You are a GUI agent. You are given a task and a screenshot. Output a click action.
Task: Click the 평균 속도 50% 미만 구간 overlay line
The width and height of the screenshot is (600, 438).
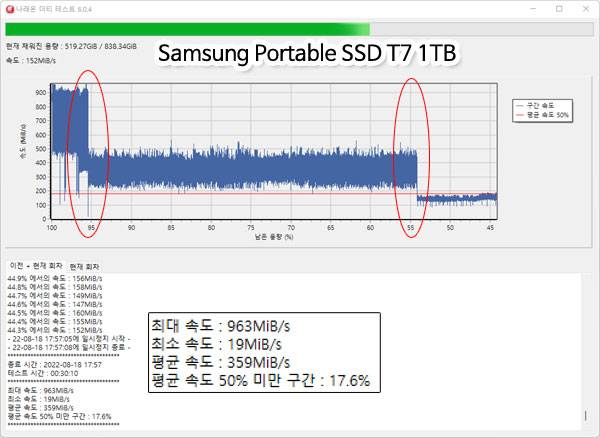click(x=260, y=380)
